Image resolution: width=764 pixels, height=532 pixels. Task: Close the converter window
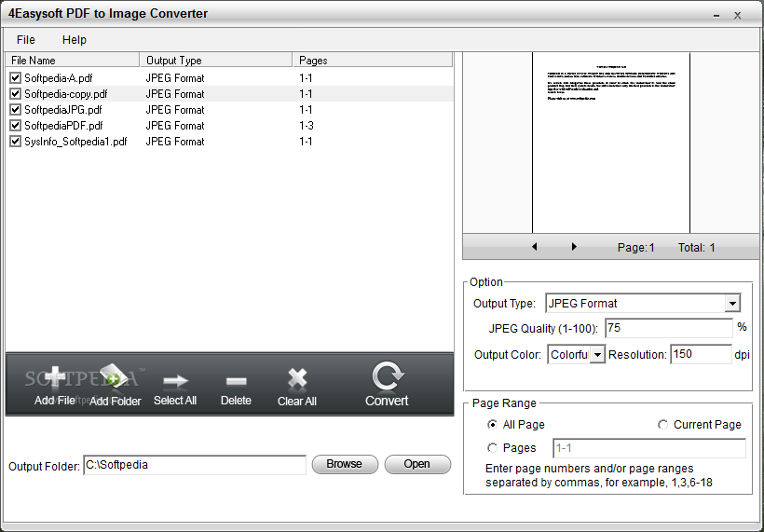pos(738,16)
